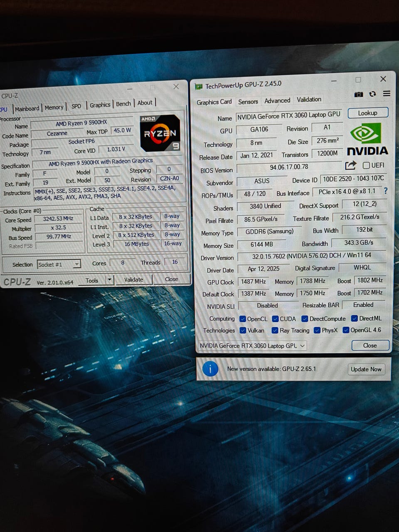Click the NVIDIA logo in GPU-Z

point(367,140)
